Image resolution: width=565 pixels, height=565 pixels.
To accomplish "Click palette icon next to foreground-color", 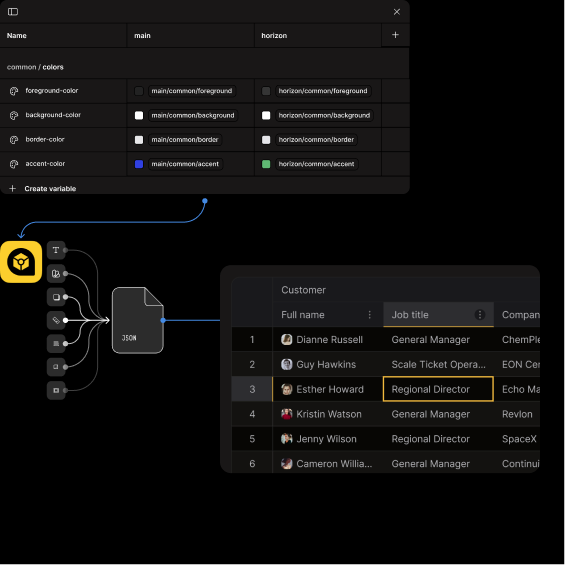I will pos(14,91).
